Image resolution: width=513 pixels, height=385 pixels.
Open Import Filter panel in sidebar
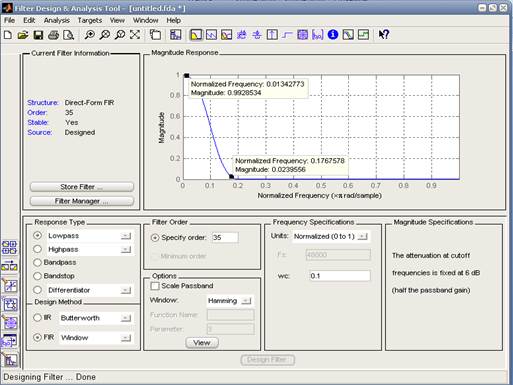tap(9, 341)
